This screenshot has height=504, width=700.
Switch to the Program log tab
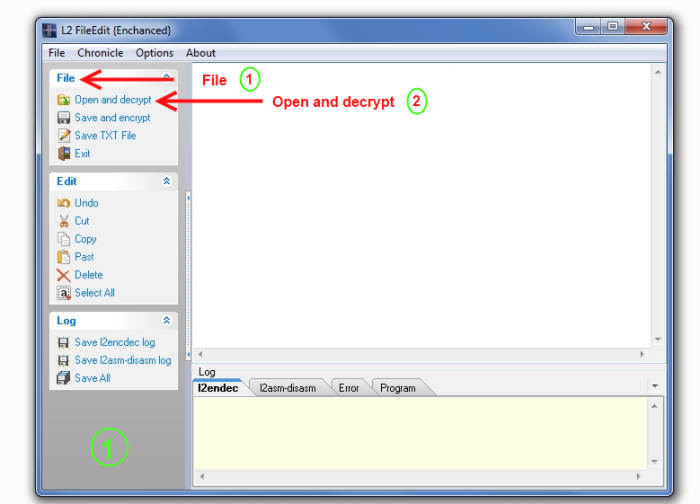click(398, 388)
